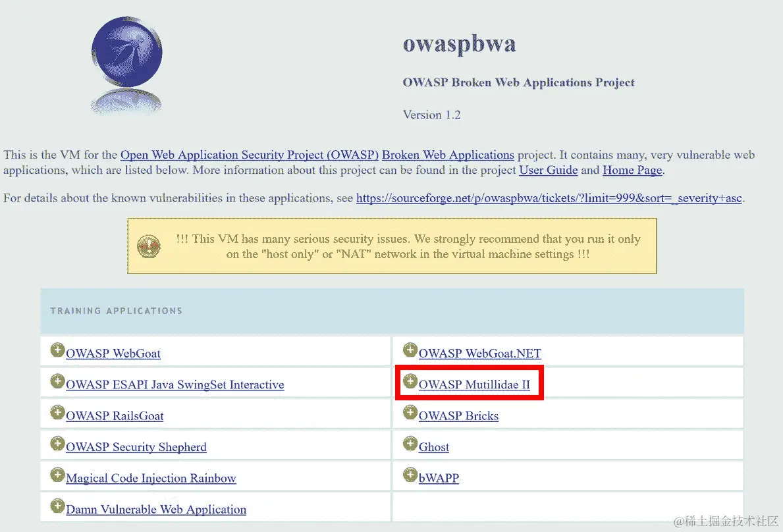
Task: Open the User Guide link
Action: (x=549, y=170)
